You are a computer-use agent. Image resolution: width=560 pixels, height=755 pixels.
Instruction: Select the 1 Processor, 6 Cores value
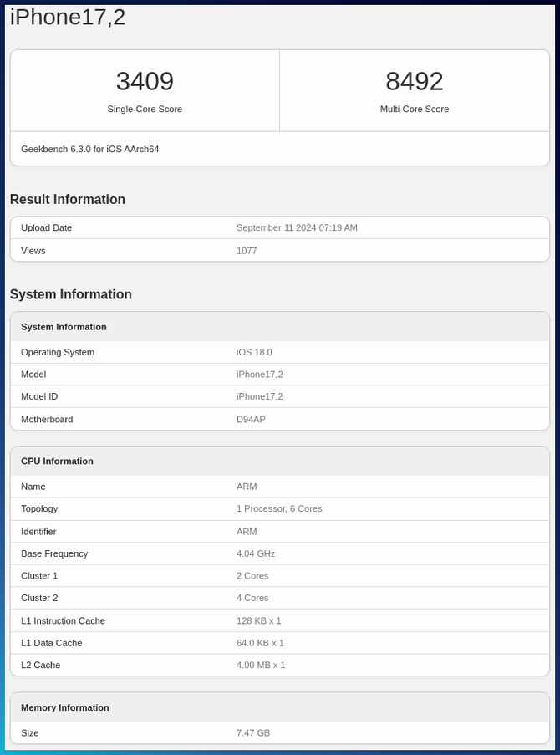point(279,509)
